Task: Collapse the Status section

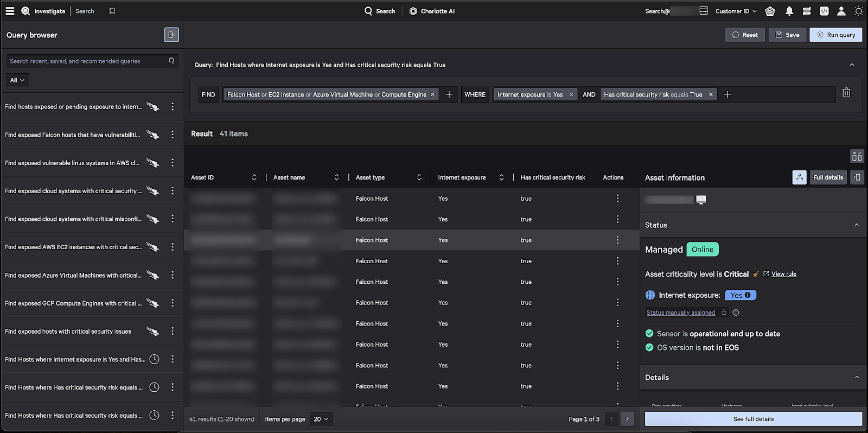Action: [857, 225]
